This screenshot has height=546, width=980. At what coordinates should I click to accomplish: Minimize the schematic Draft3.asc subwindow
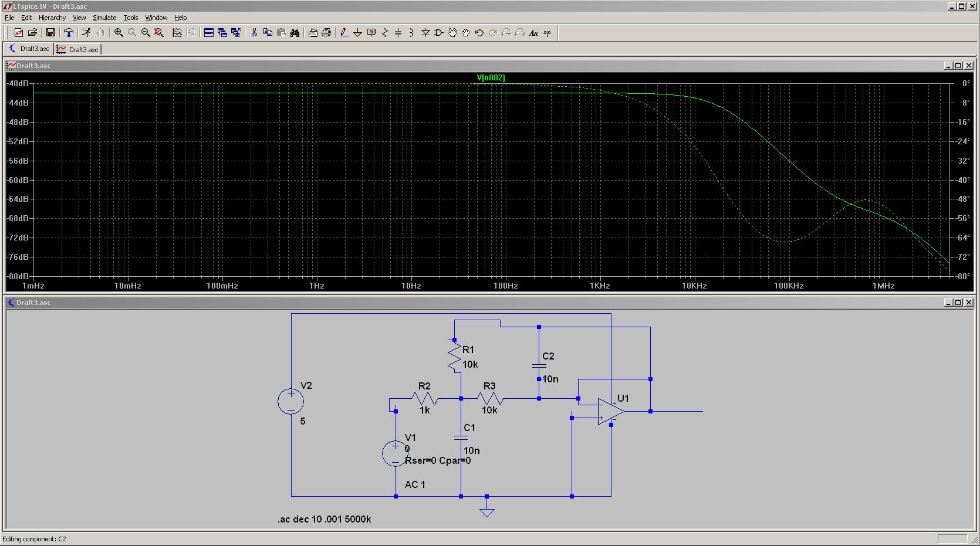(x=948, y=303)
